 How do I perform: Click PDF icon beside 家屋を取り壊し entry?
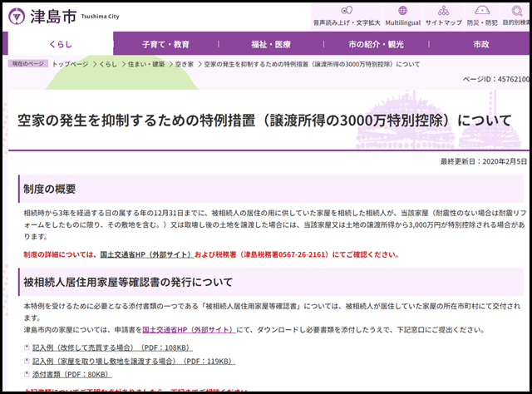coord(27,361)
